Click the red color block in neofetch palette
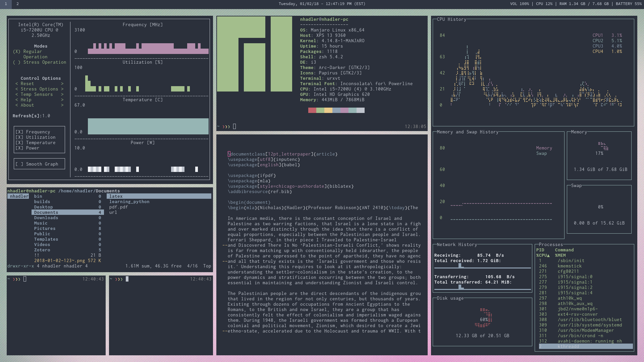The height and width of the screenshot is (362, 644). [x=312, y=110]
